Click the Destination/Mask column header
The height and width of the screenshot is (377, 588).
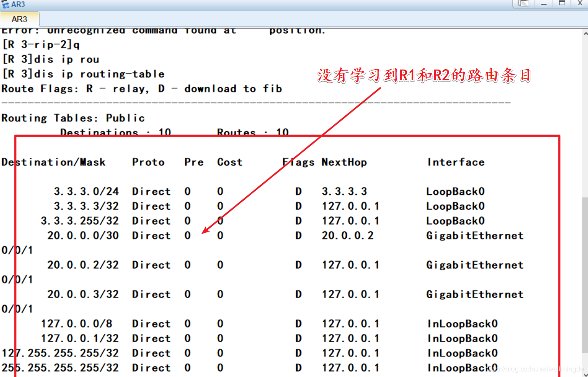click(x=54, y=162)
